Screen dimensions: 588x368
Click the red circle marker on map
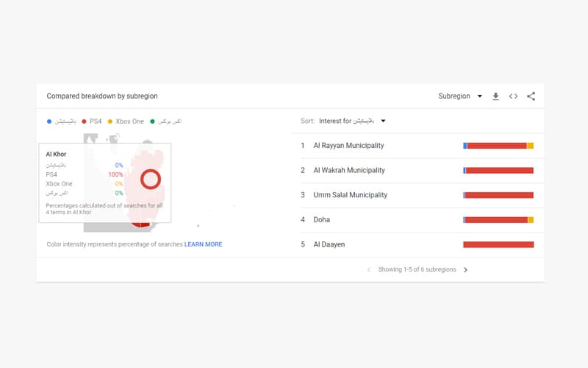(x=150, y=179)
